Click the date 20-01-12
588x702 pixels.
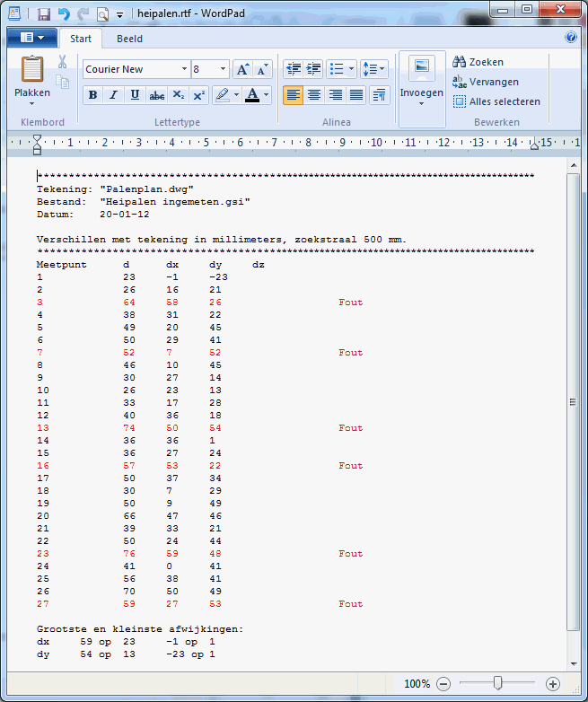pyautogui.click(x=125, y=215)
